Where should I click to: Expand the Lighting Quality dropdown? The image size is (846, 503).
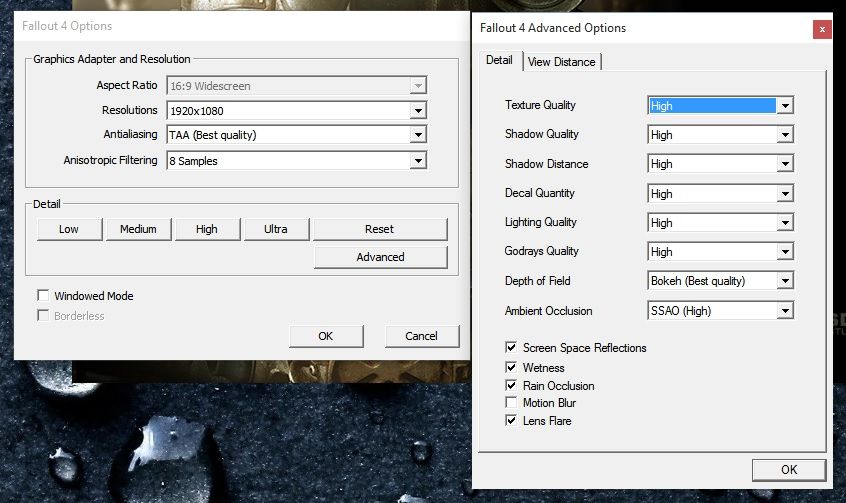click(x=720, y=222)
